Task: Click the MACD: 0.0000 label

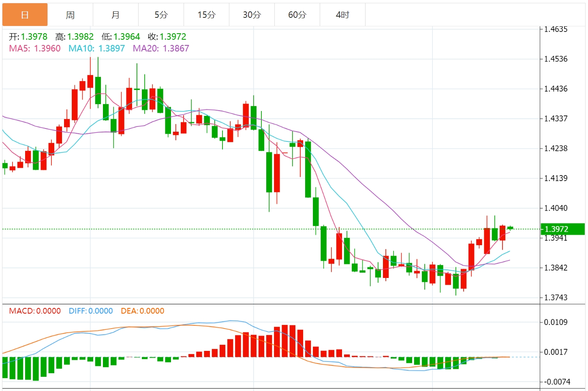Action: point(35,311)
